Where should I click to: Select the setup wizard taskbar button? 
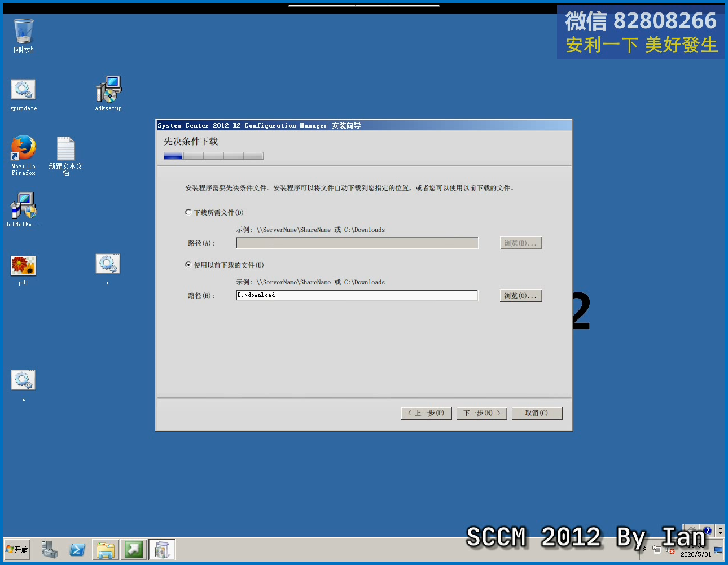(162, 549)
